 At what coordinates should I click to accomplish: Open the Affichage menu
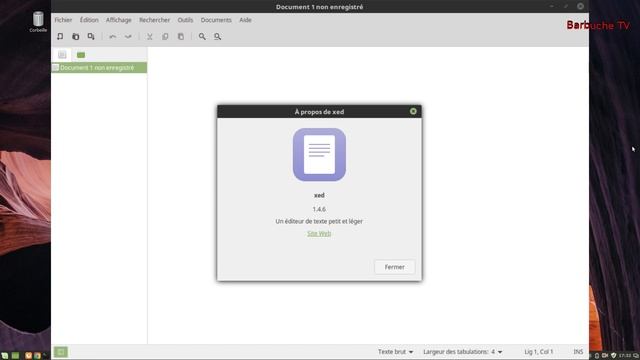tap(119, 20)
